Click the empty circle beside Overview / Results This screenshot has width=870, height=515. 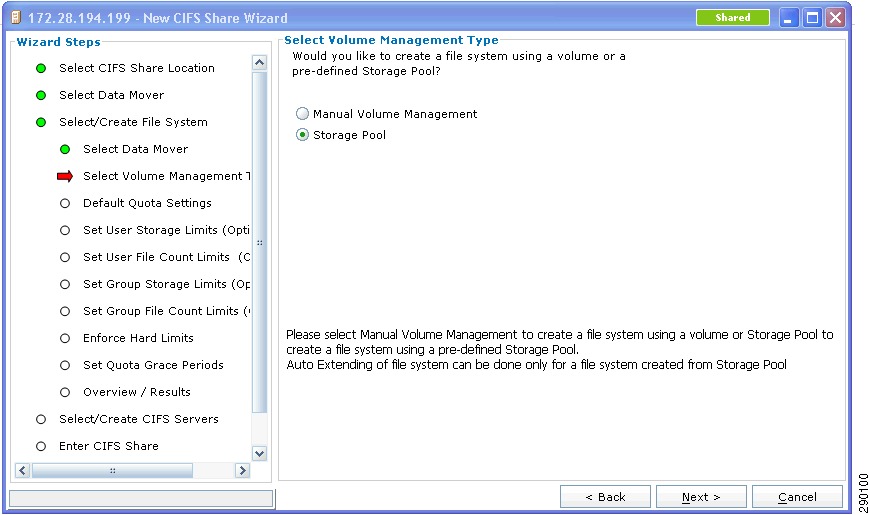coord(65,392)
